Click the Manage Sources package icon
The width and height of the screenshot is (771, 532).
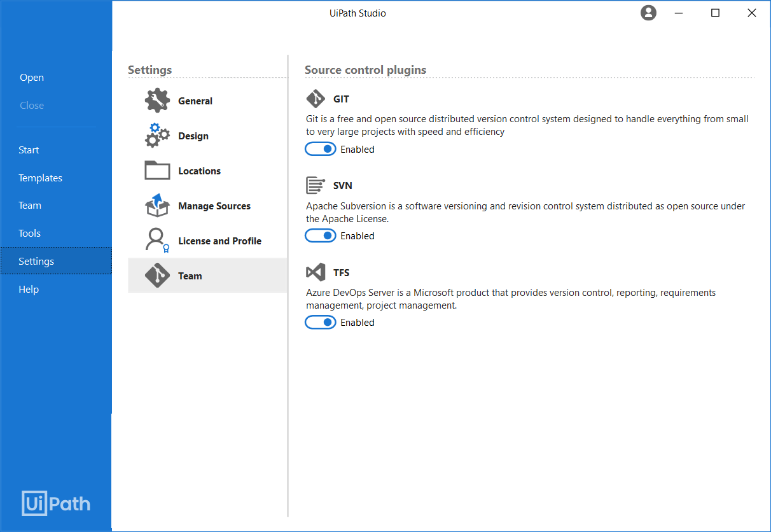pos(157,206)
